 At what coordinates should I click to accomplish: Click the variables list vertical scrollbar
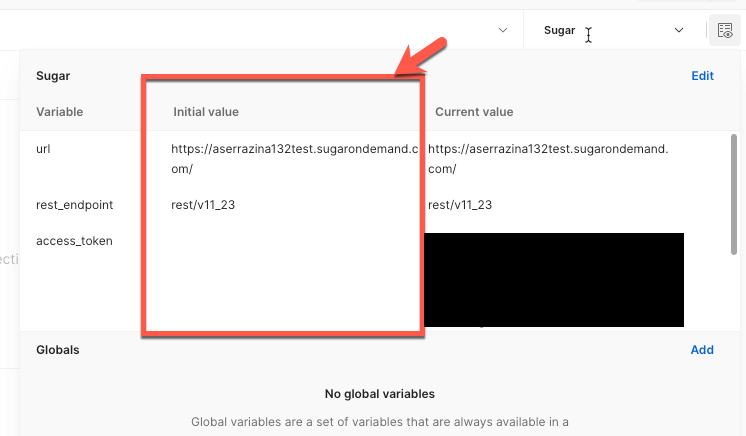(734, 195)
